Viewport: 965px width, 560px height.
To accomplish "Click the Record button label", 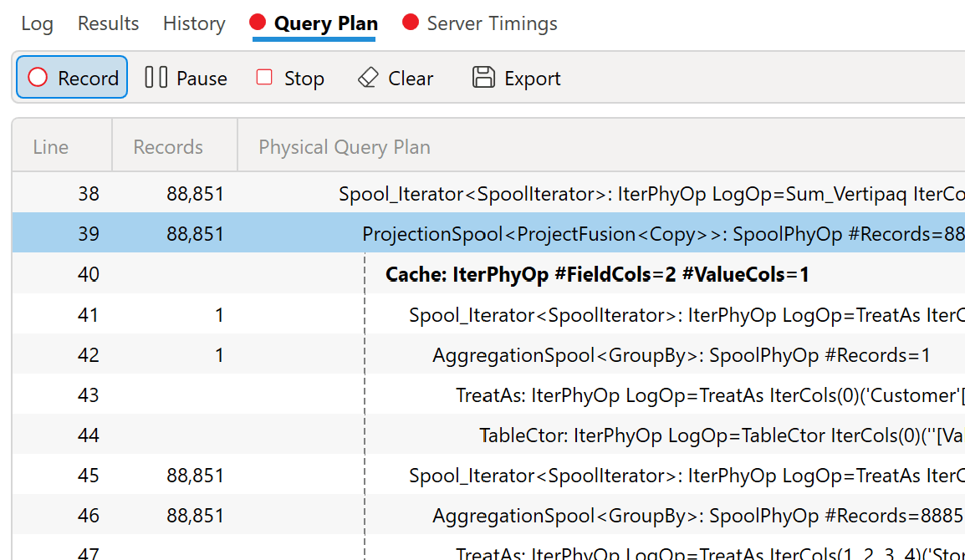I will pyautogui.click(x=88, y=79).
